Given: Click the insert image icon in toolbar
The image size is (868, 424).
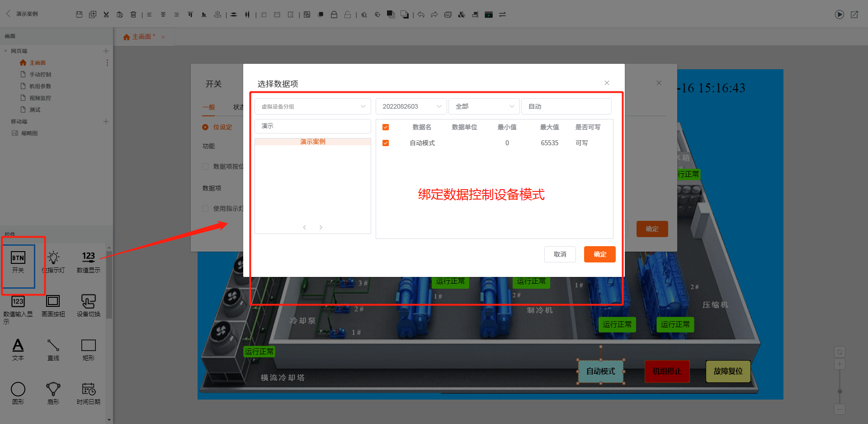Looking at the screenshot, I should 448,14.
